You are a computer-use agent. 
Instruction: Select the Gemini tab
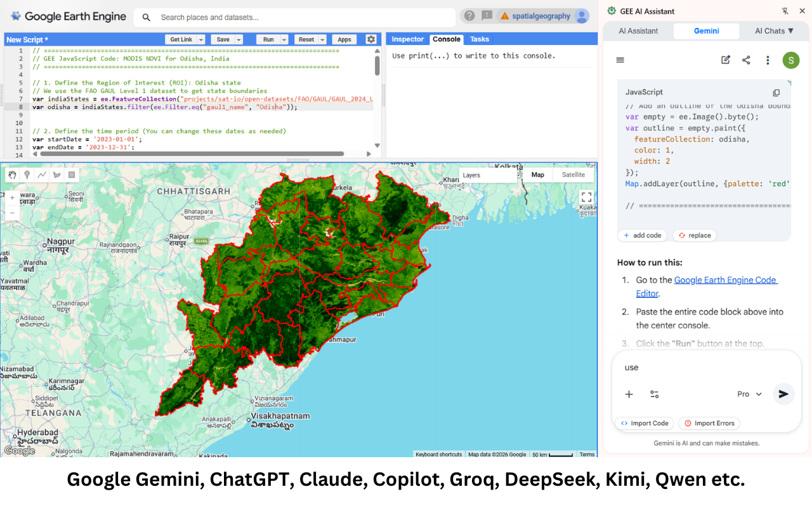click(x=706, y=30)
